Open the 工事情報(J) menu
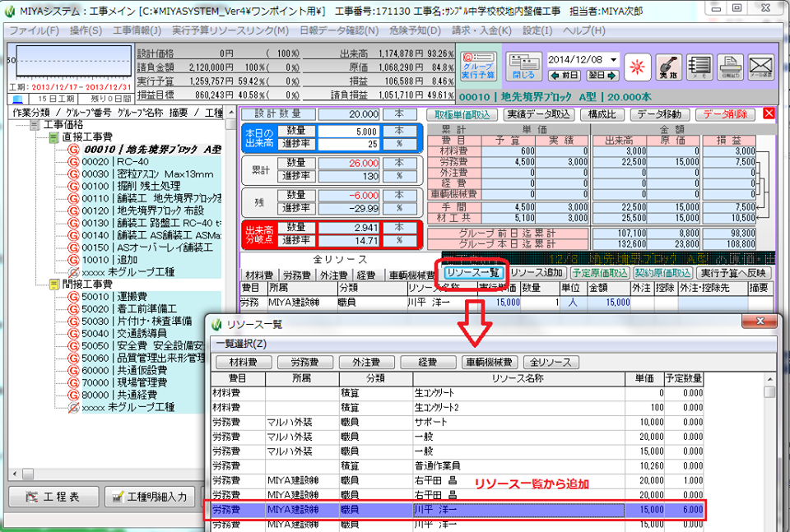Image resolution: width=790 pixels, height=532 pixels. pos(137,30)
